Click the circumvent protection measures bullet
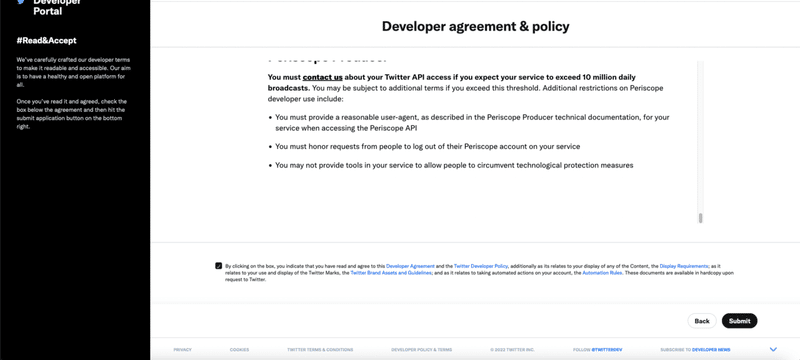Screen dimensions: 800x360 454,165
